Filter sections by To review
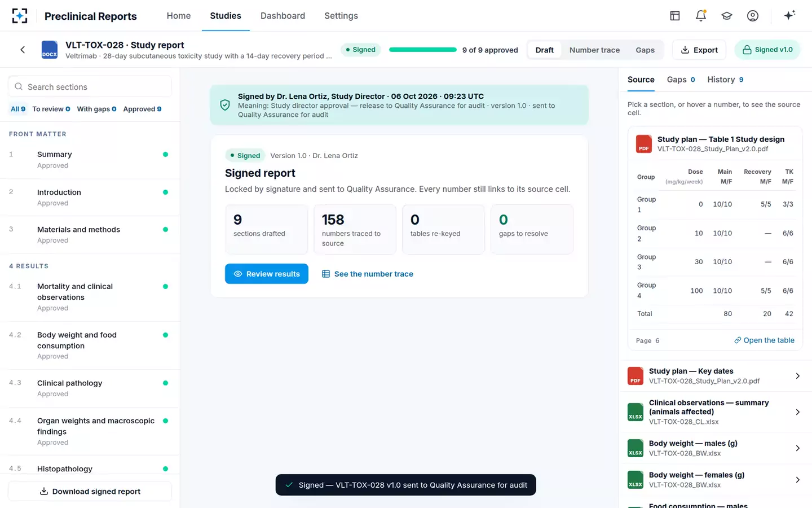812x508 pixels. tap(51, 109)
